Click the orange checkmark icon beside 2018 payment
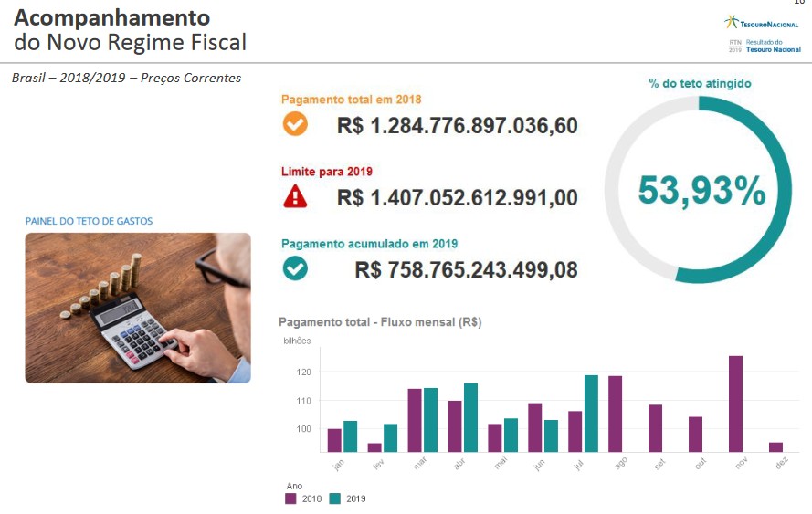 tap(295, 124)
